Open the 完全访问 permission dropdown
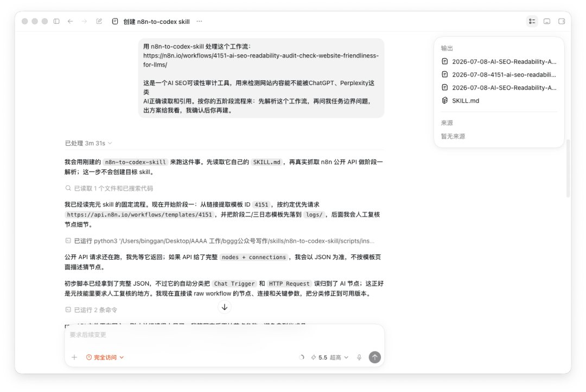The height and width of the screenshot is (392, 586). 105,357
